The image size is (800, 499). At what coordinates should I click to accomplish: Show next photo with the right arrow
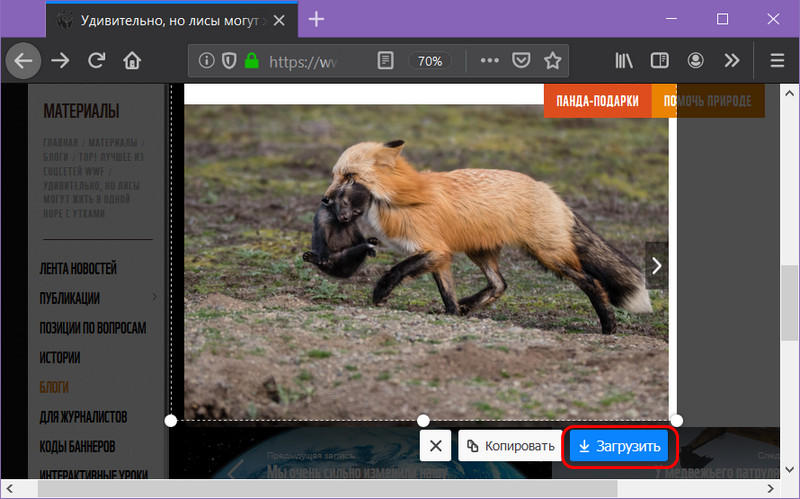657,265
